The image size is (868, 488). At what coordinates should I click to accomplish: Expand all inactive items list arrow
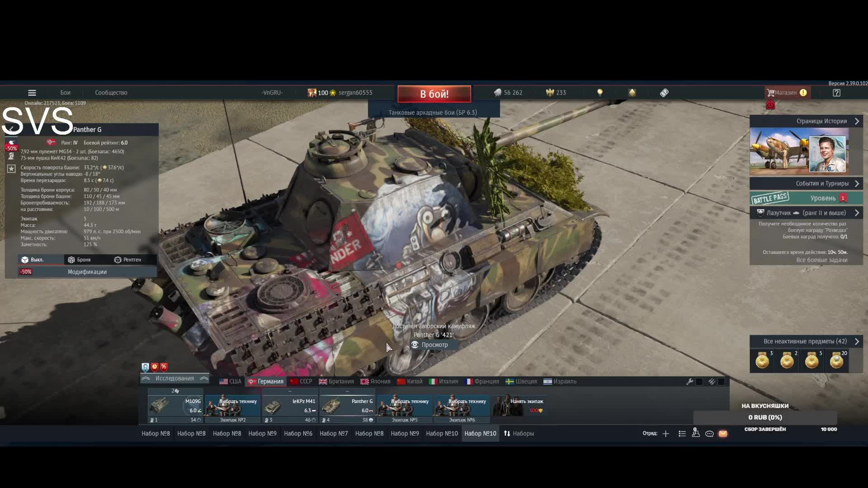[x=857, y=341]
